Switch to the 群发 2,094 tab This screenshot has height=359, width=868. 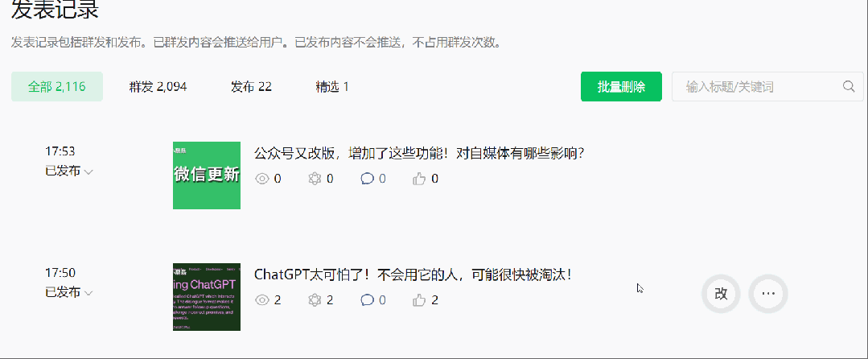(x=158, y=87)
